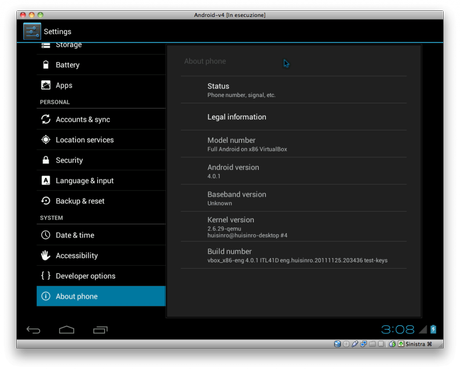Select Backup & reset entry
Screen dimensions: 460x371
[101, 201]
